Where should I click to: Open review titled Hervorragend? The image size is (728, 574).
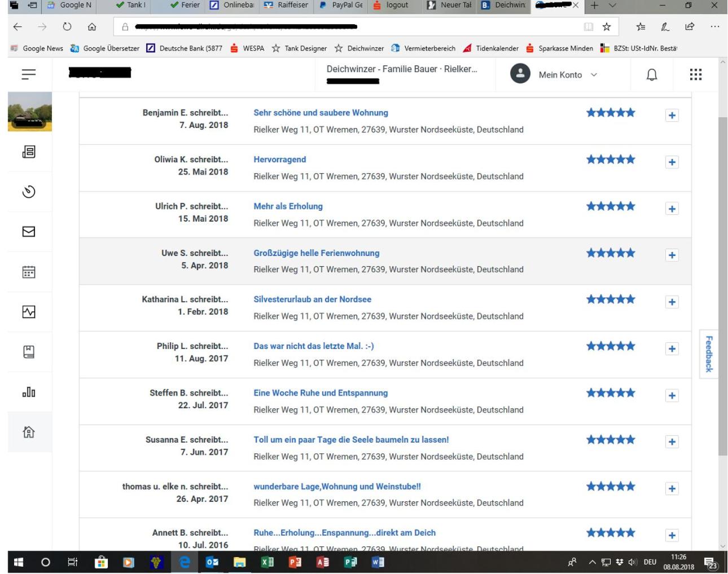[x=280, y=160]
